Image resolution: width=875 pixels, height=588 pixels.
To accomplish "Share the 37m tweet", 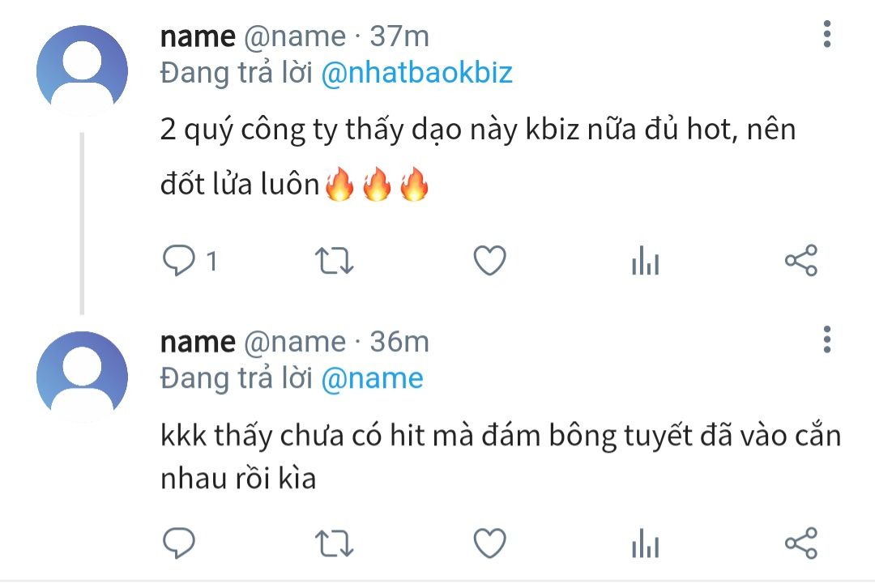I will 801,261.
